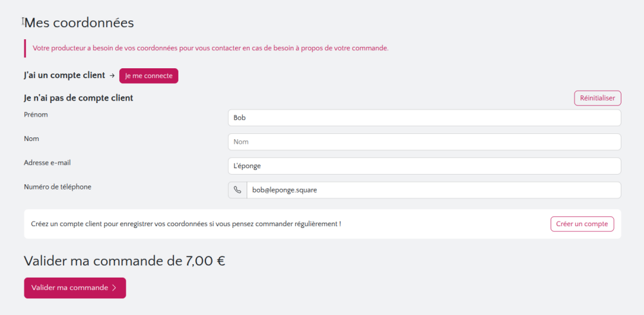
Task: Click the "Créez un compte client" info text
Action: (x=185, y=224)
